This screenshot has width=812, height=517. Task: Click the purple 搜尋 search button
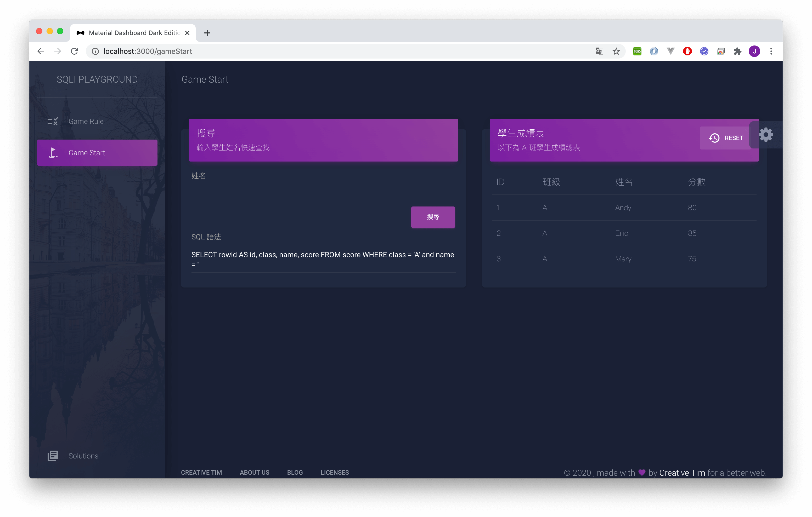point(433,217)
